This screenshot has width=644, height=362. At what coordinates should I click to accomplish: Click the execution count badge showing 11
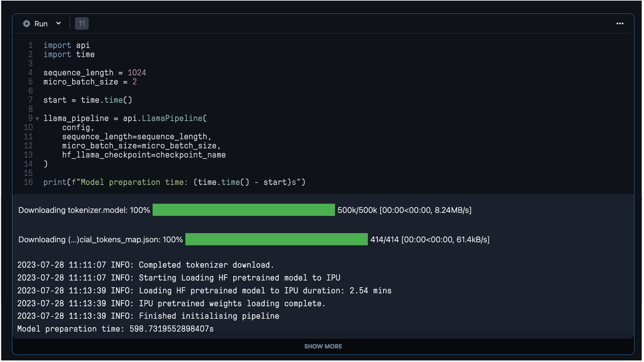[81, 23]
